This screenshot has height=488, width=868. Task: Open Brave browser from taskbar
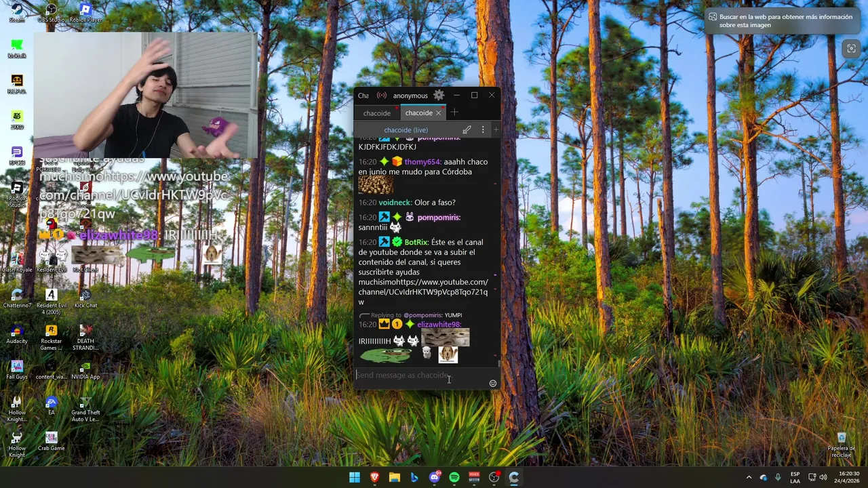click(x=374, y=477)
